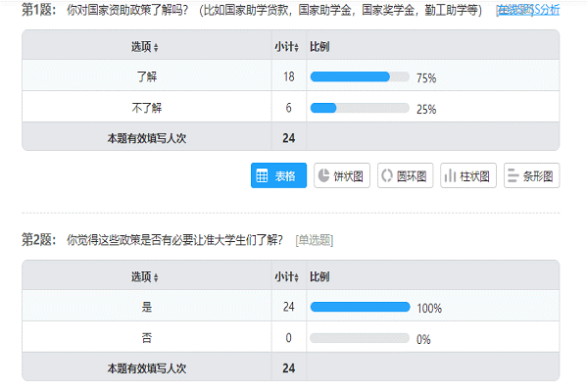Select the 是 row in question 2
The width and height of the screenshot is (588, 392).
click(x=147, y=308)
